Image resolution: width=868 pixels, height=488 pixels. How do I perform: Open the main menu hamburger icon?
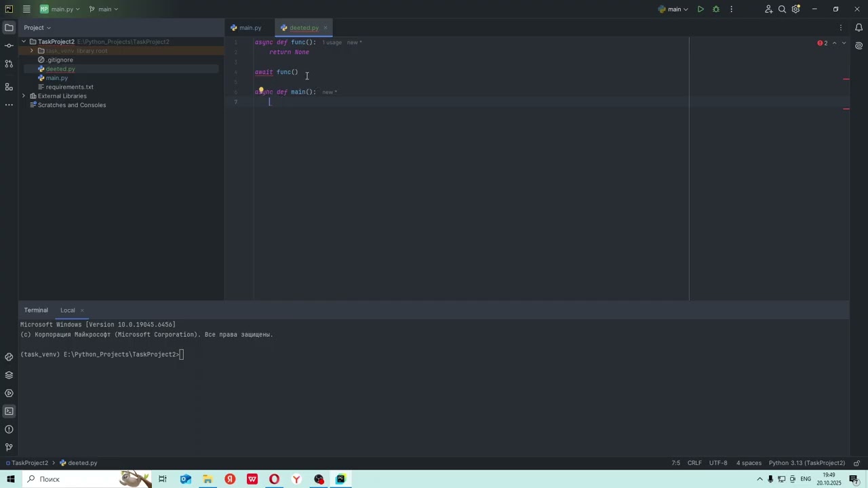(26, 9)
